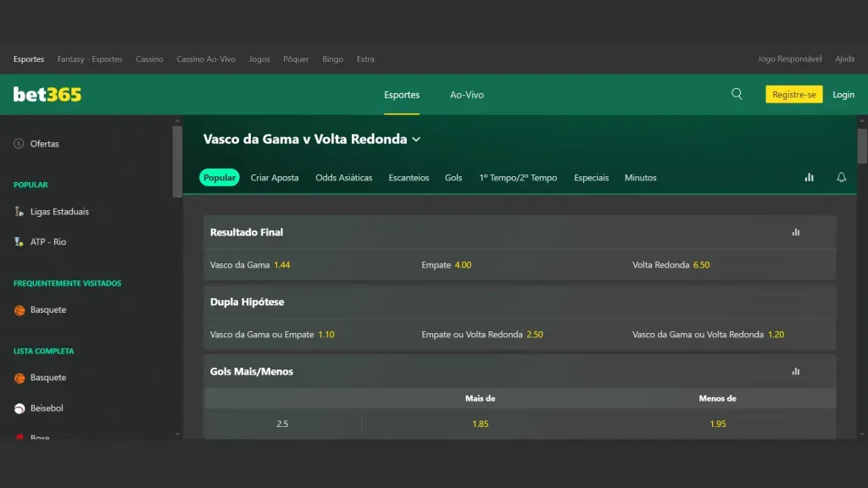Open the Ofertas sidebar icon
868x488 pixels.
pos(18,143)
